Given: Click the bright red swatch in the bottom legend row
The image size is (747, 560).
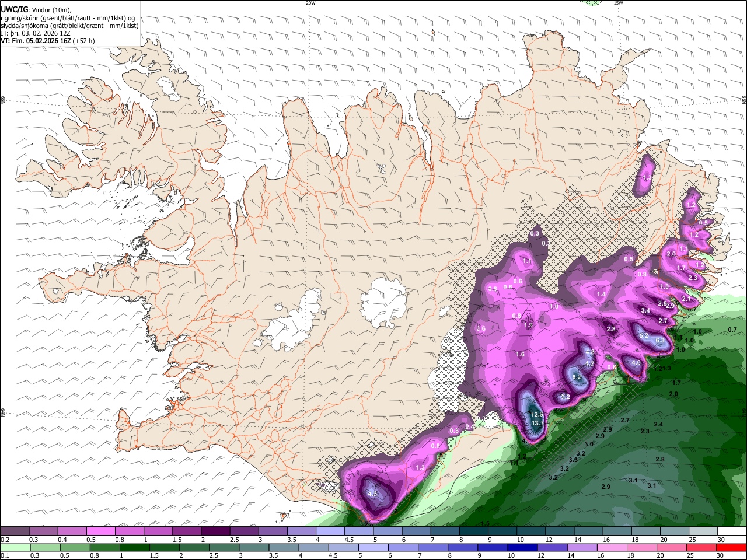Looking at the screenshot, I should click(732, 547).
